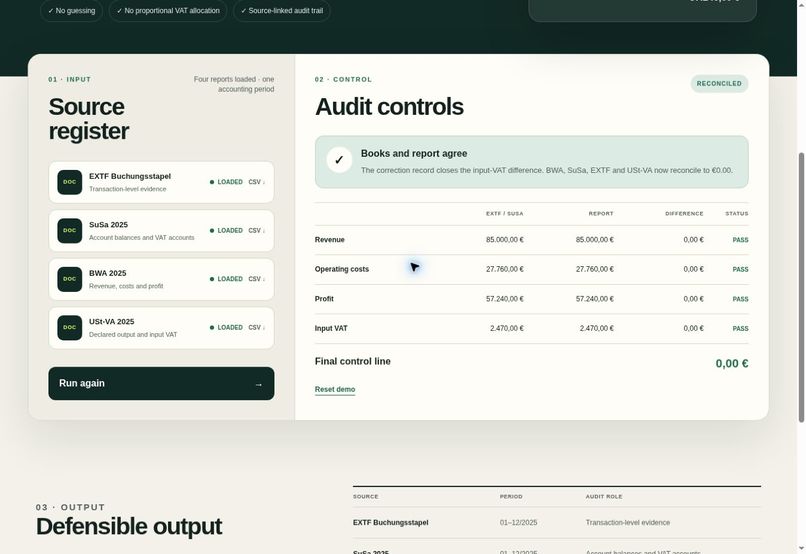Click the Run again button
The height and width of the screenshot is (554, 806).
pos(161,383)
